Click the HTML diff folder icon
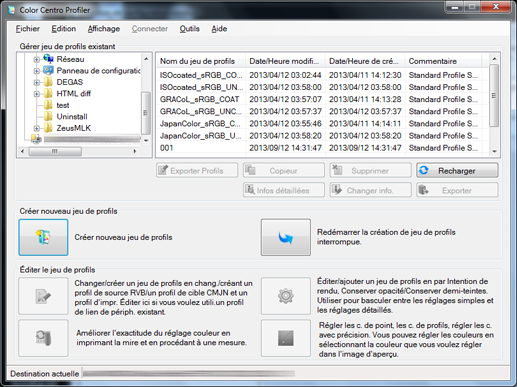 (x=48, y=93)
